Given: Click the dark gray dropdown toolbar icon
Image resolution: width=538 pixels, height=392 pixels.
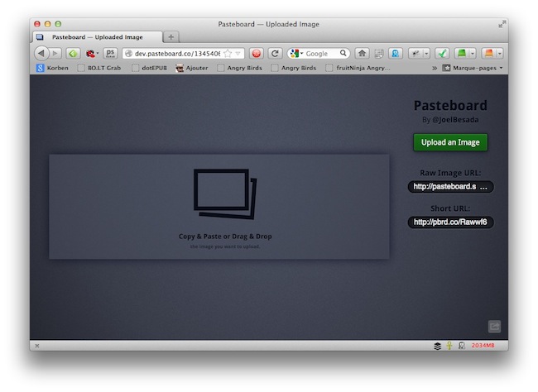Looking at the screenshot, I should point(416,54).
